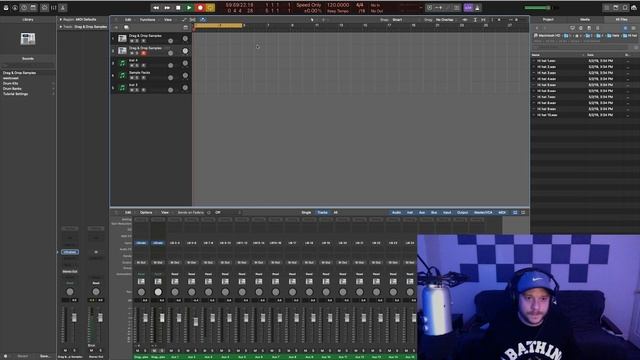Go back in the All Files browser
Viewport: 640px width, 360px height.
pyautogui.click(x=536, y=28)
